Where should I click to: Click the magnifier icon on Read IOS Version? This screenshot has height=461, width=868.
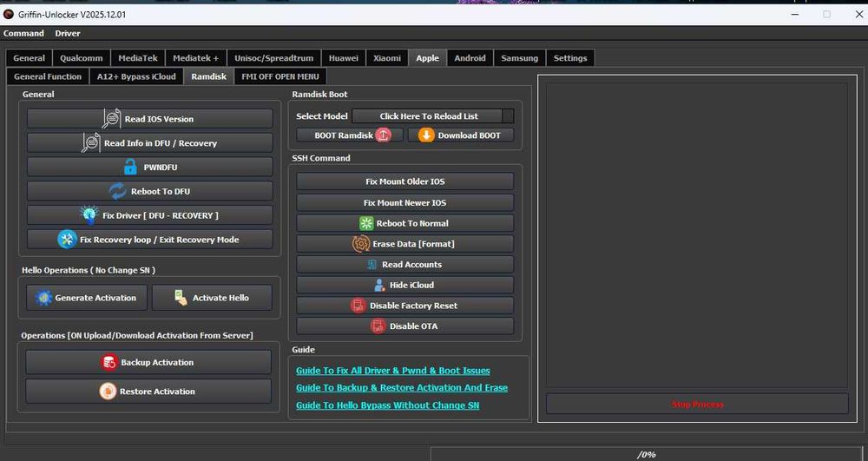112,118
